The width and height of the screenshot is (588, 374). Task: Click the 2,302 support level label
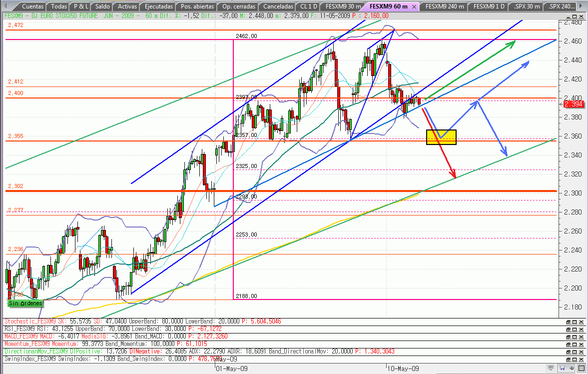(x=15, y=186)
